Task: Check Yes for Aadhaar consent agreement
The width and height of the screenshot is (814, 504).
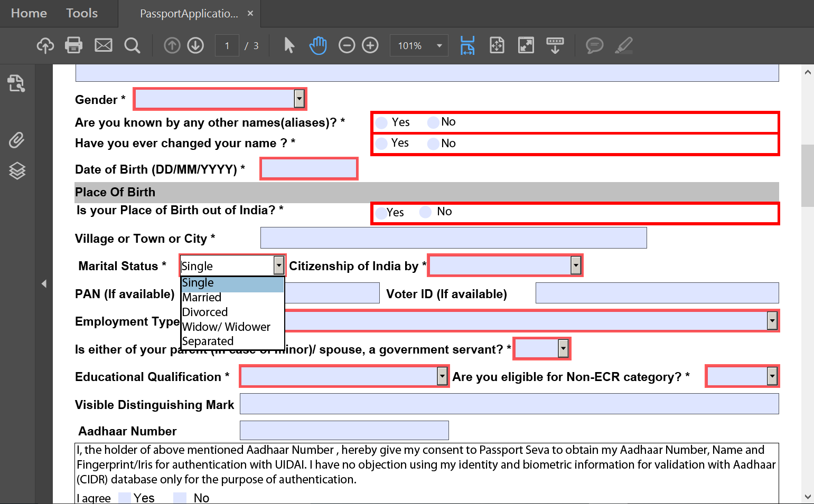Action: (x=125, y=498)
